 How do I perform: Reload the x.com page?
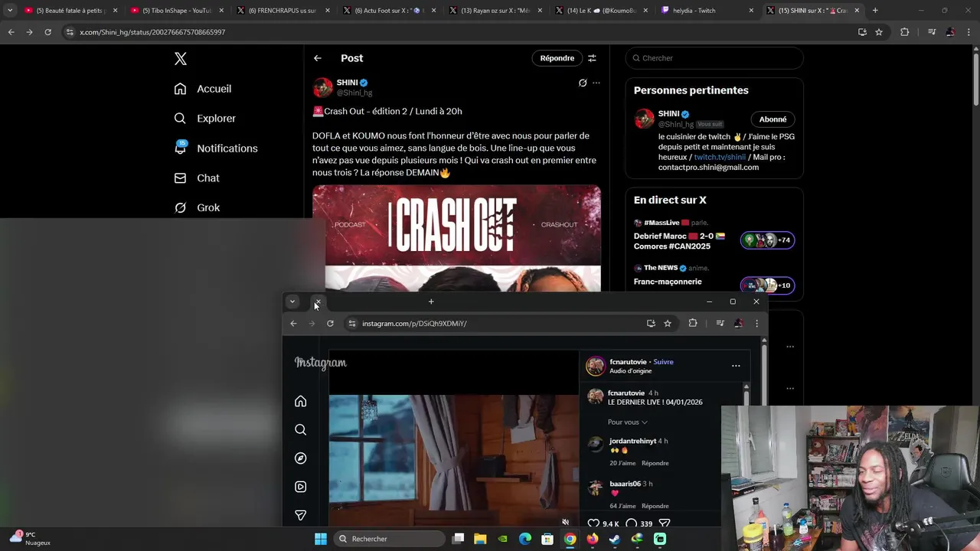(47, 32)
